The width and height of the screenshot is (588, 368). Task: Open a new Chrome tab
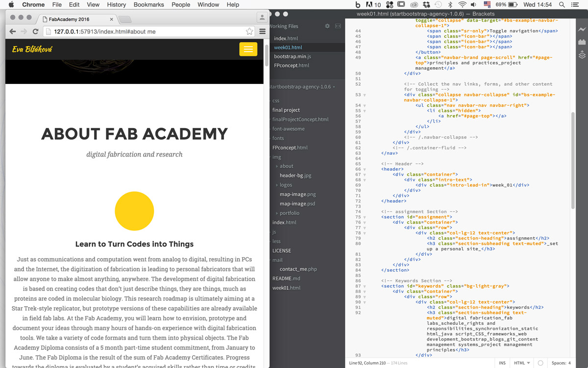(125, 20)
